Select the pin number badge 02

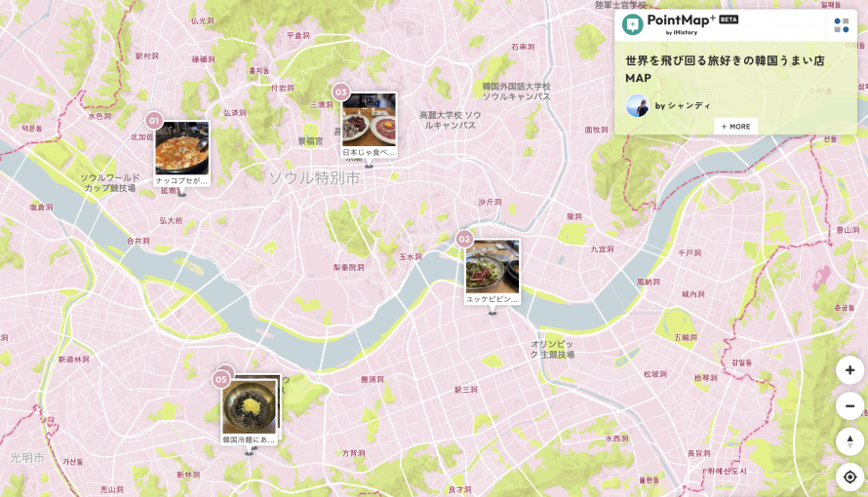click(464, 239)
